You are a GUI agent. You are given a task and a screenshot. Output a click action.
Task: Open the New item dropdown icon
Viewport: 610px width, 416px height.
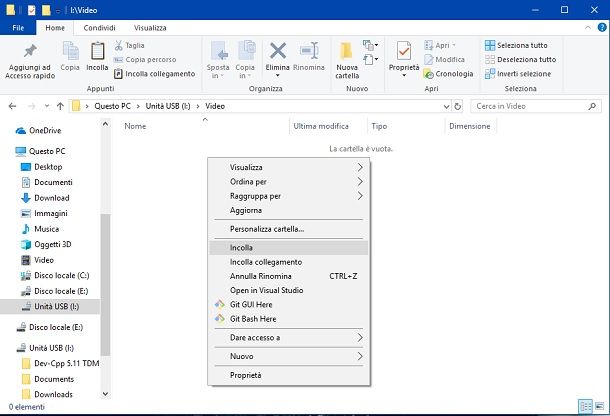pos(370,45)
